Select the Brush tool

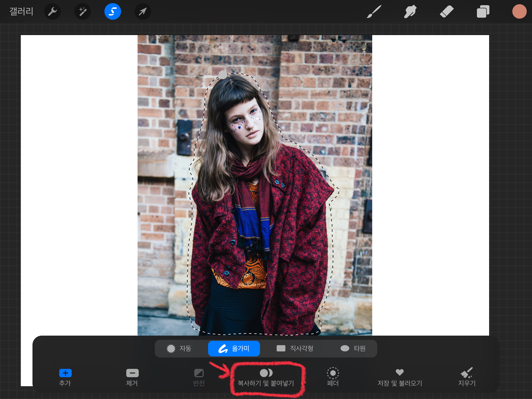374,12
